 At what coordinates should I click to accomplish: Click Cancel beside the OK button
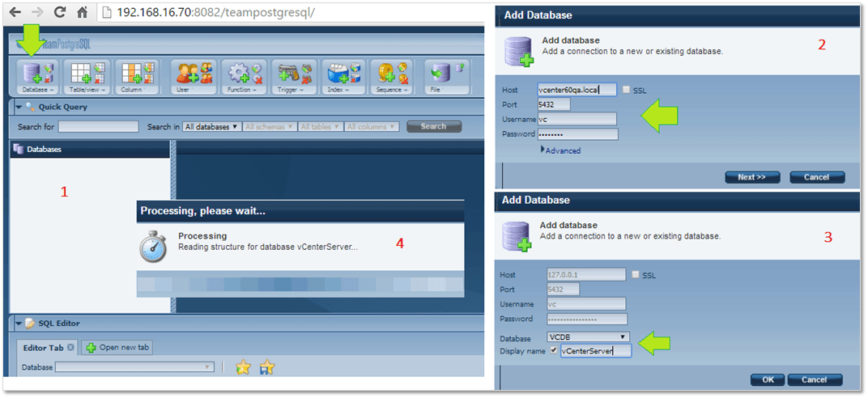point(815,379)
